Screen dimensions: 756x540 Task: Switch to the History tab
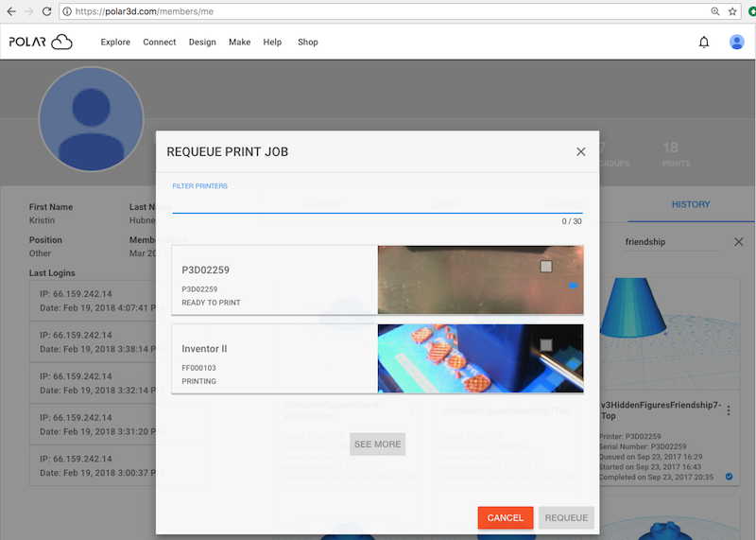(x=691, y=204)
